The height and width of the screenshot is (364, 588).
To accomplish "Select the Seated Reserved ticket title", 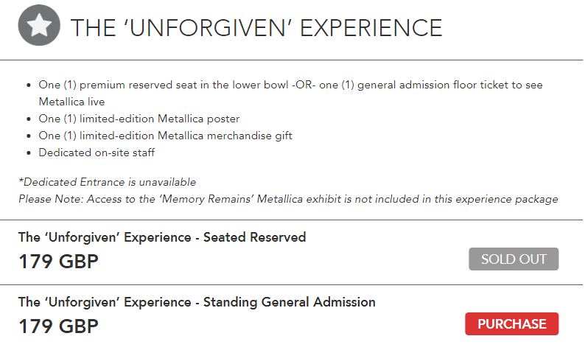I will click(161, 237).
